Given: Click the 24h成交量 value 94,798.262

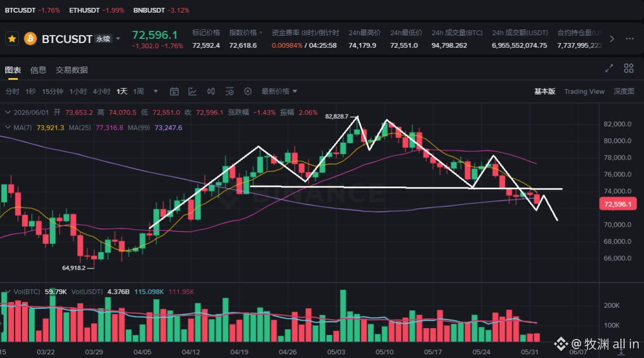Looking at the screenshot, I should [x=449, y=46].
